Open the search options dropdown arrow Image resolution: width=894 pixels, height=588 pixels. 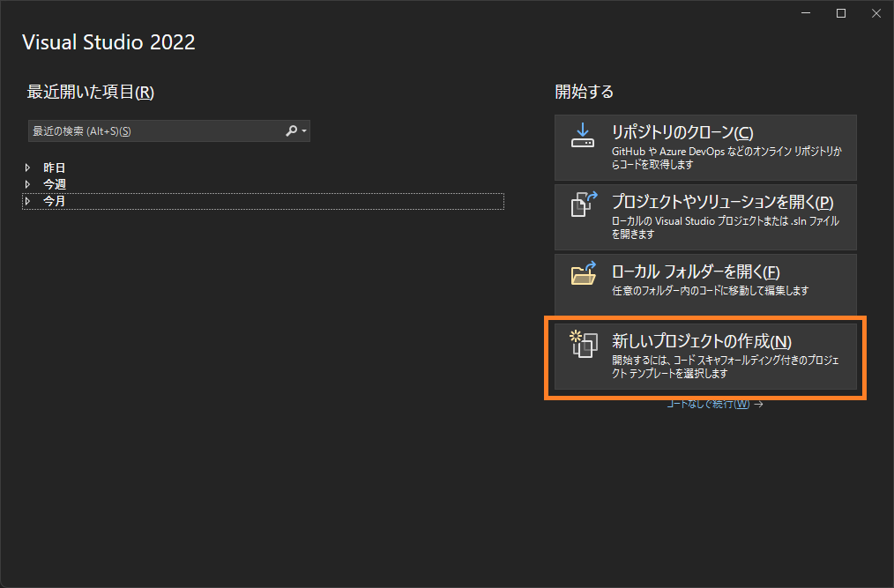coord(304,131)
